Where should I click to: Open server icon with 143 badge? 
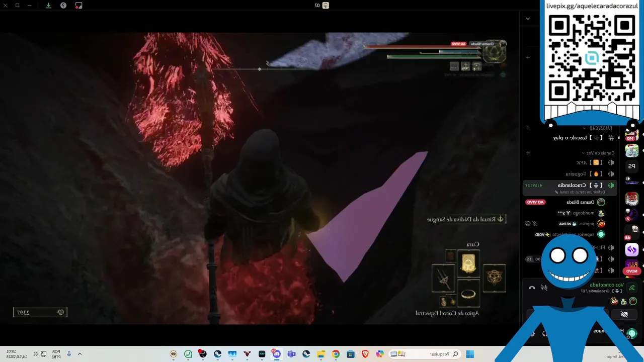632,135
